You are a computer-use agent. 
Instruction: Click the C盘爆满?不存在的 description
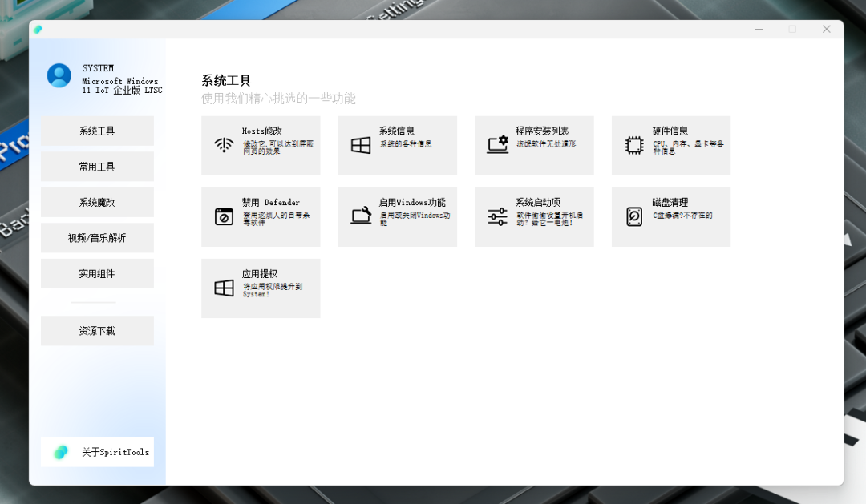pyautogui.click(x=682, y=216)
